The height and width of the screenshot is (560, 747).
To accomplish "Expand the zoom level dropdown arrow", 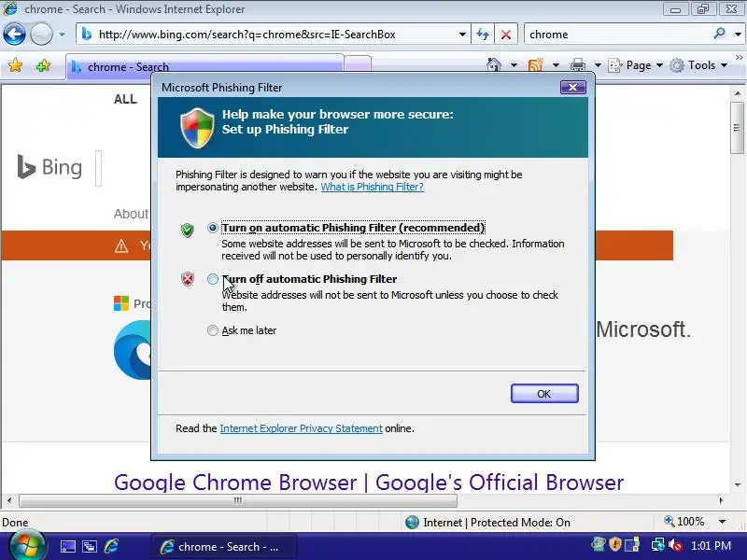I will [x=722, y=522].
